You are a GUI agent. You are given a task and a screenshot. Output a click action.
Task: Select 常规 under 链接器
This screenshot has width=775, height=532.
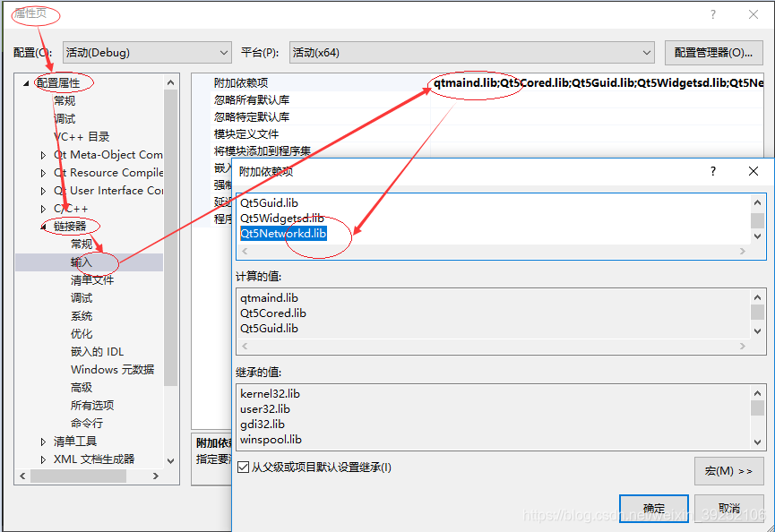tap(81, 244)
